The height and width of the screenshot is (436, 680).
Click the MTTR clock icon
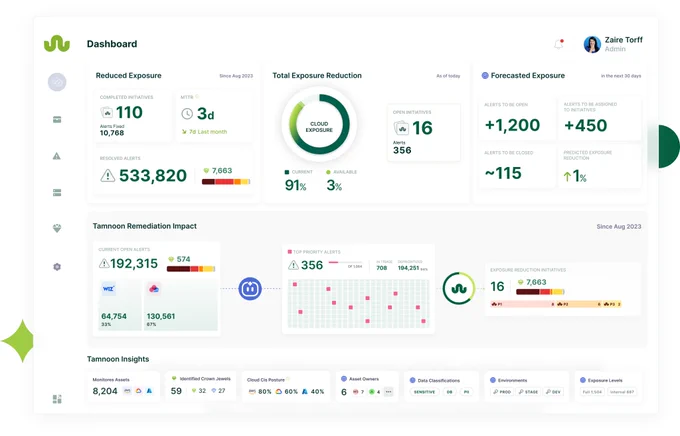[187, 114]
